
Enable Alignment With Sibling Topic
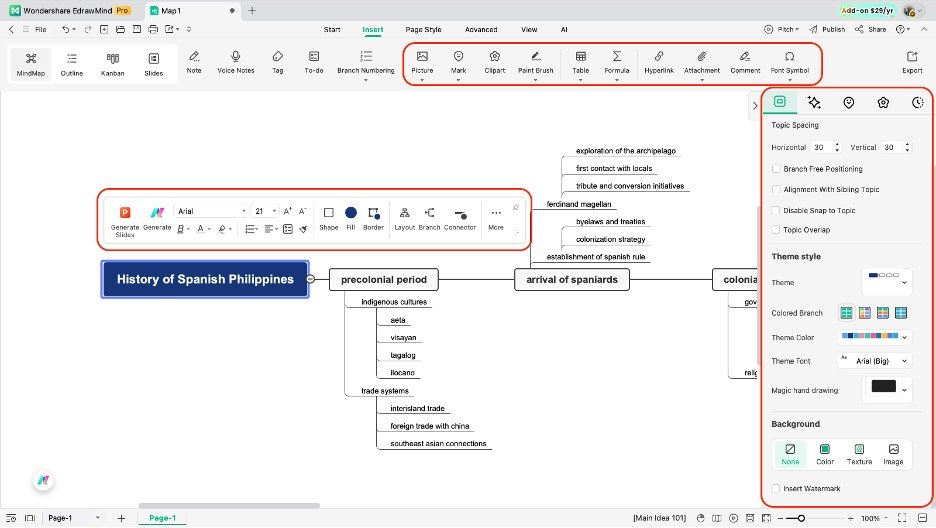tap(776, 189)
